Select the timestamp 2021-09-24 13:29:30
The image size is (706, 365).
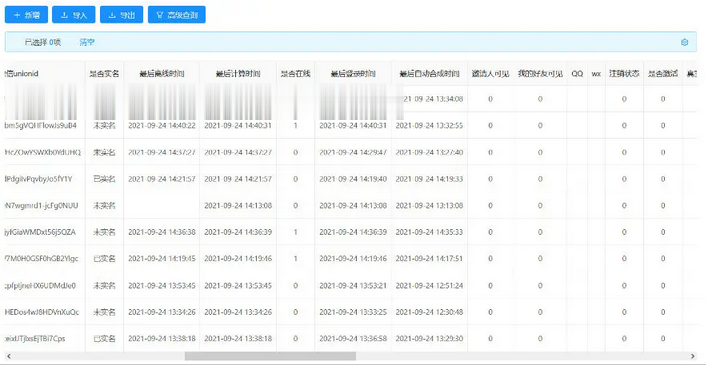point(429,338)
